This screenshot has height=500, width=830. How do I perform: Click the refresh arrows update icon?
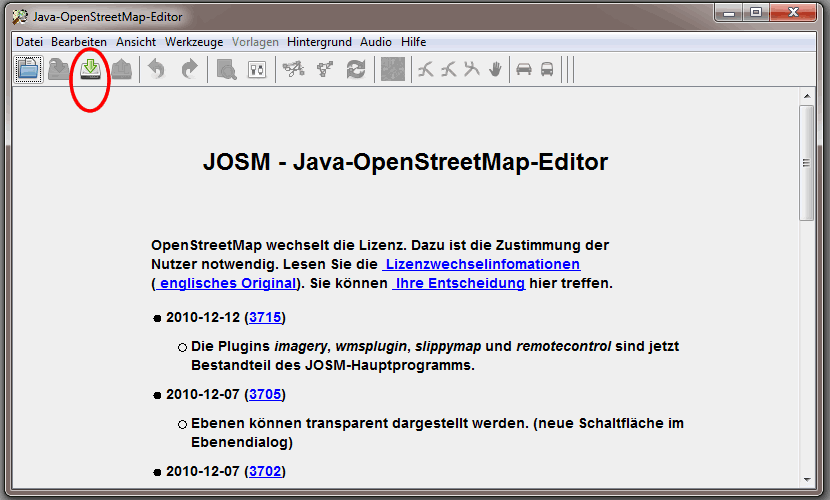(x=355, y=69)
